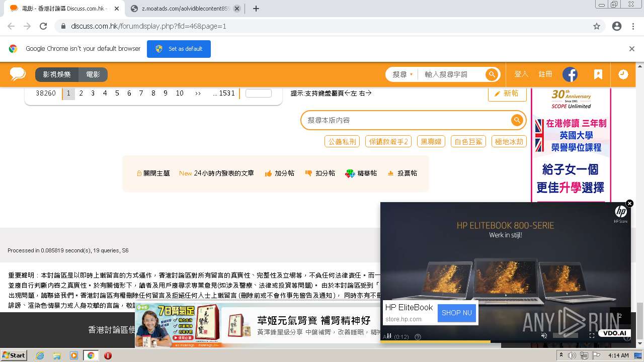Create a new post with 新帖
Viewport: 644px width, 362px height.
click(x=507, y=94)
